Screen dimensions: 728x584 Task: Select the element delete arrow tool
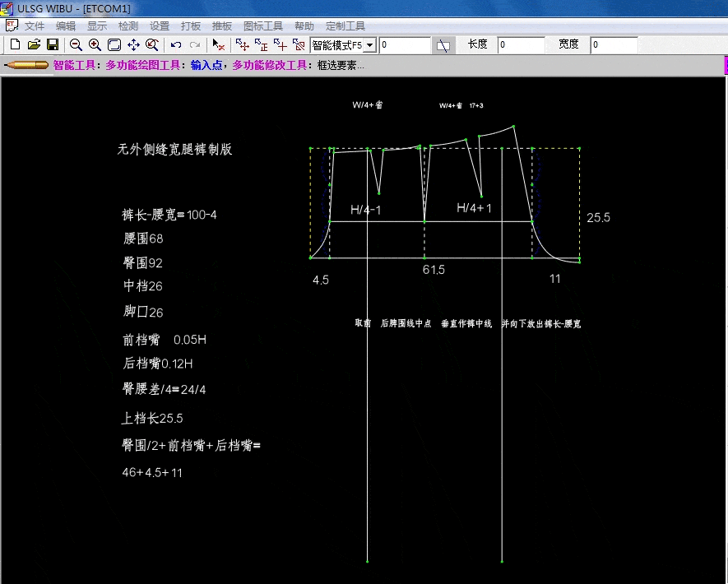tap(217, 45)
